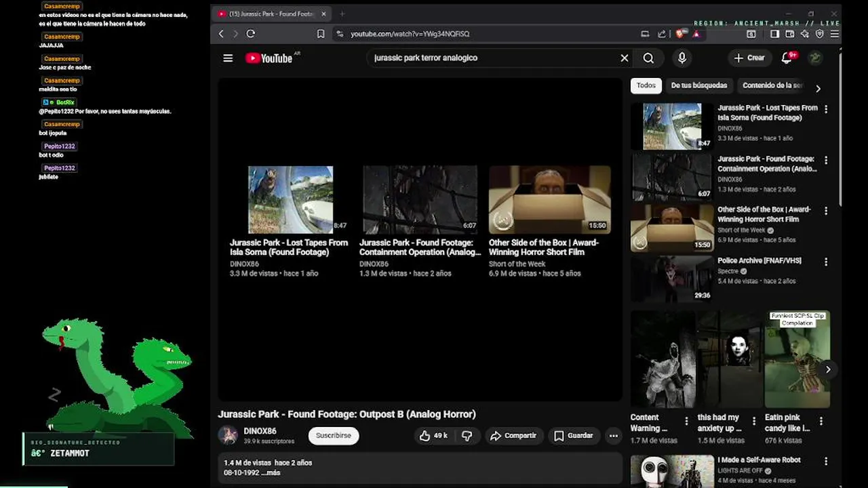Open options for 'this had my anxiety up' short

click(x=754, y=421)
